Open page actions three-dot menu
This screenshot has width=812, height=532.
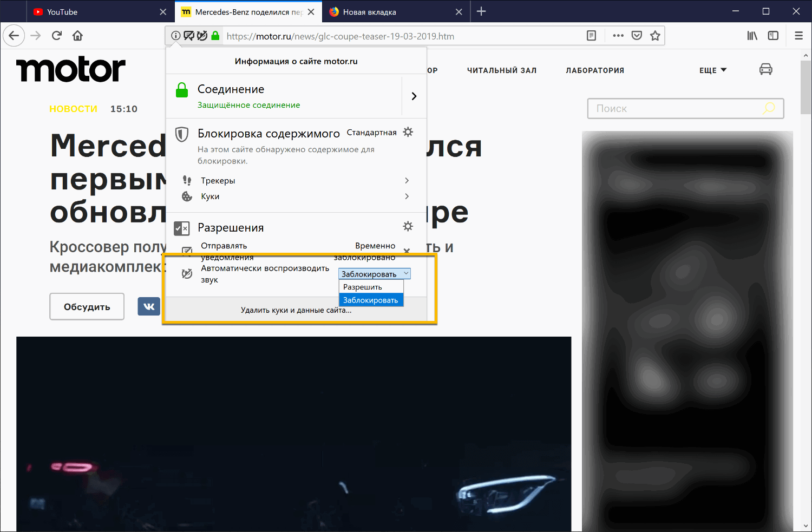point(618,36)
